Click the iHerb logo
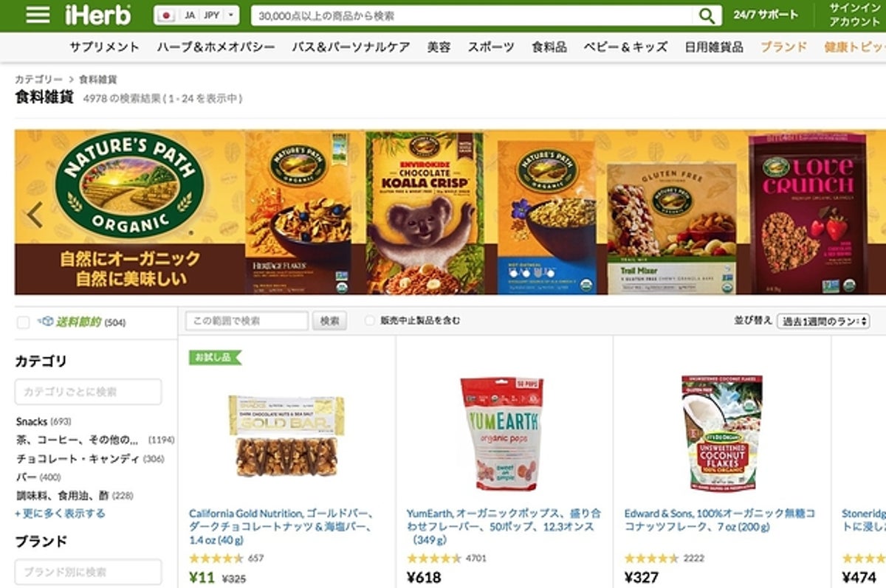 tap(98, 15)
